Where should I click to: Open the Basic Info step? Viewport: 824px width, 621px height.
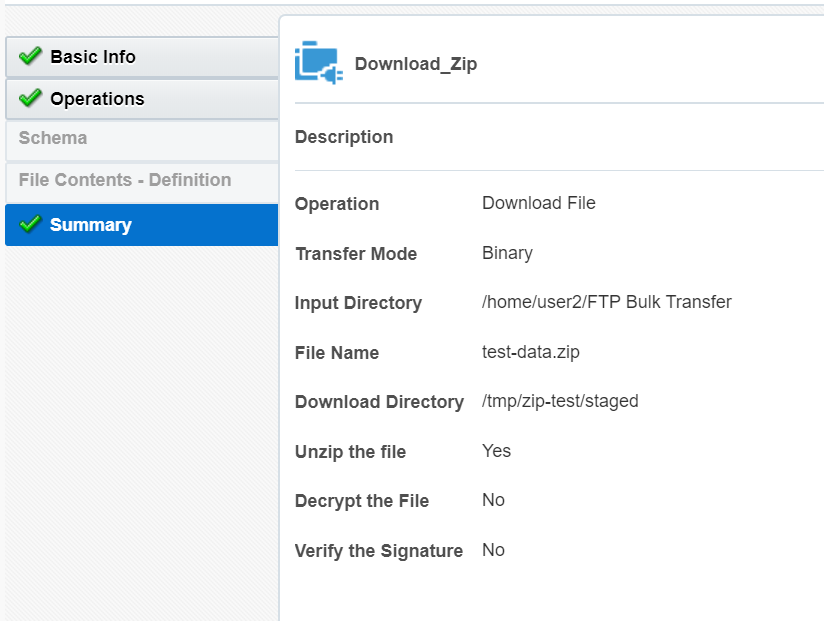(x=92, y=56)
